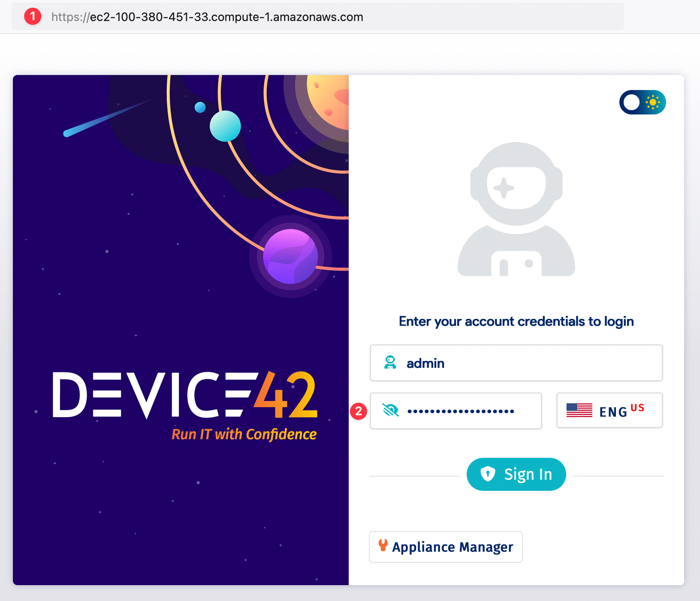The image size is (700, 601).
Task: Click the wrench icon beside Appliance Manager
Action: tap(383, 546)
